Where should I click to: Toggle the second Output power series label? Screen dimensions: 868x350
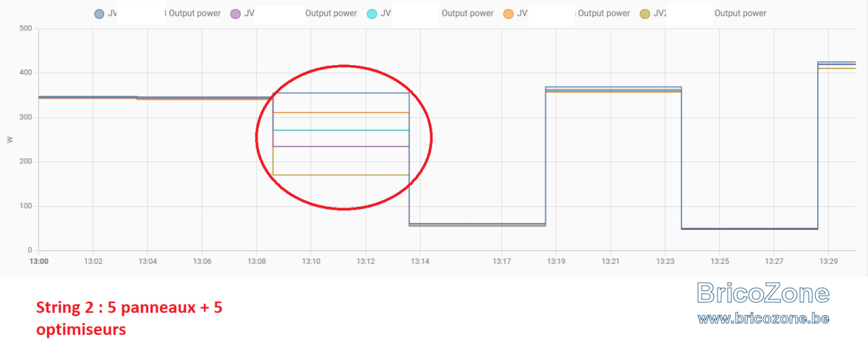[331, 14]
